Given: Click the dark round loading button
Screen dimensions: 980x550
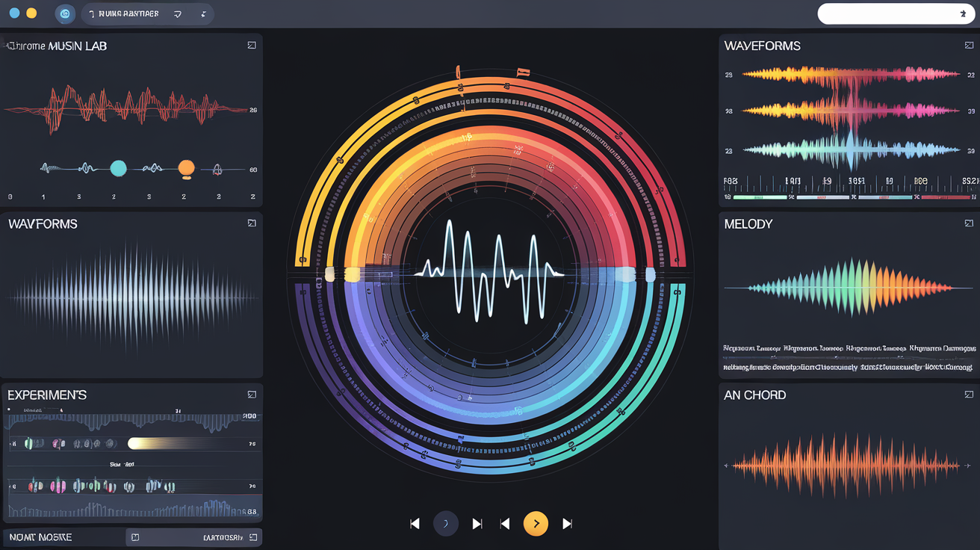Looking at the screenshot, I should [x=446, y=524].
